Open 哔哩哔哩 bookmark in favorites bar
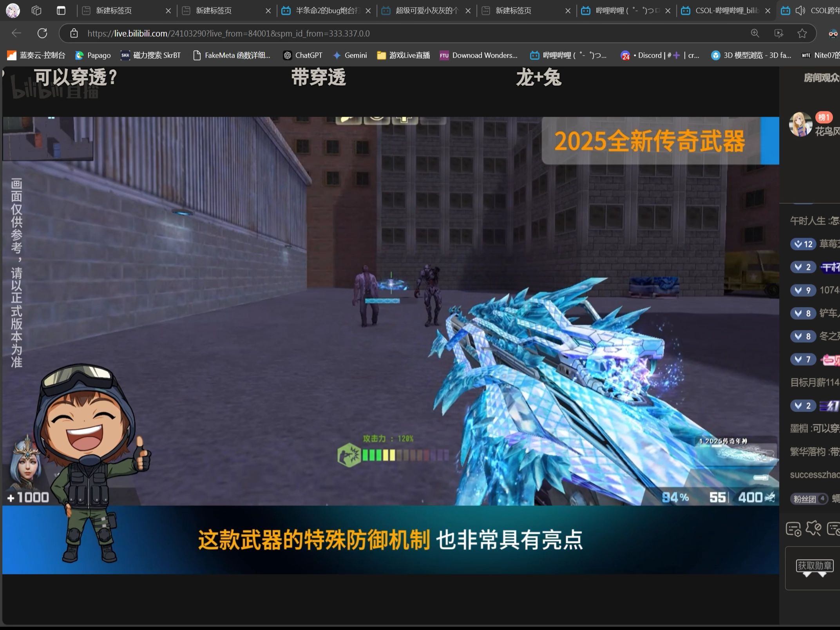 [568, 55]
